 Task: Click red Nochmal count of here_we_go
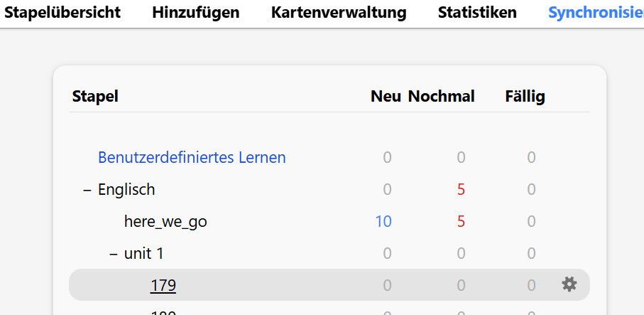461,222
